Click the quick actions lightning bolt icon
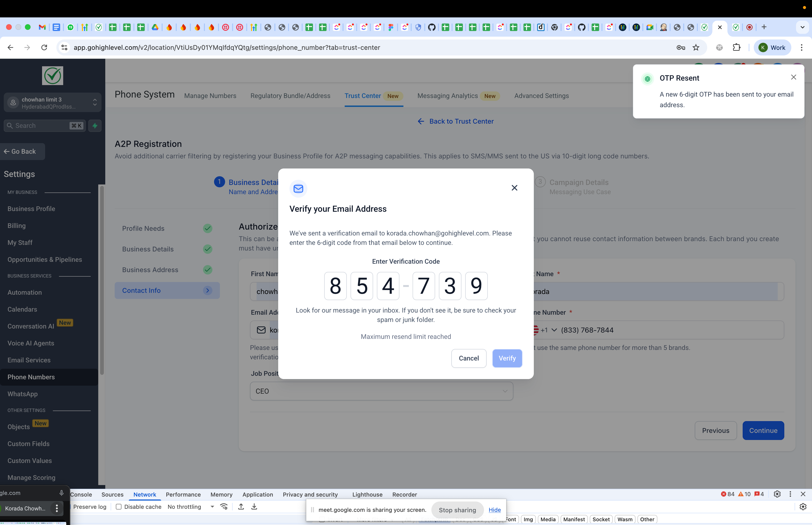This screenshot has height=525, width=812. tap(95, 125)
